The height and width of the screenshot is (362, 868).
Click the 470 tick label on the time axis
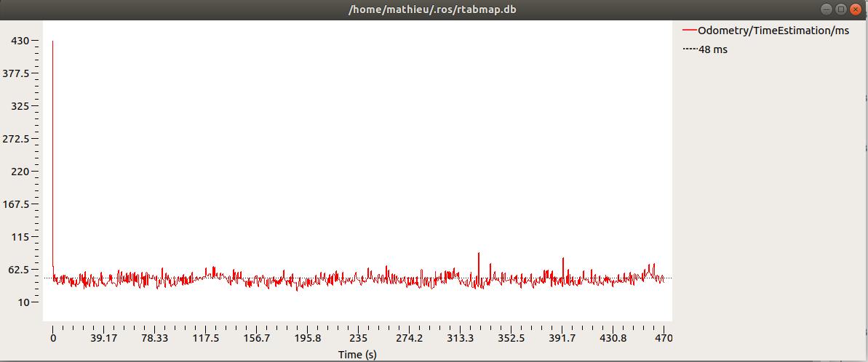tap(663, 338)
